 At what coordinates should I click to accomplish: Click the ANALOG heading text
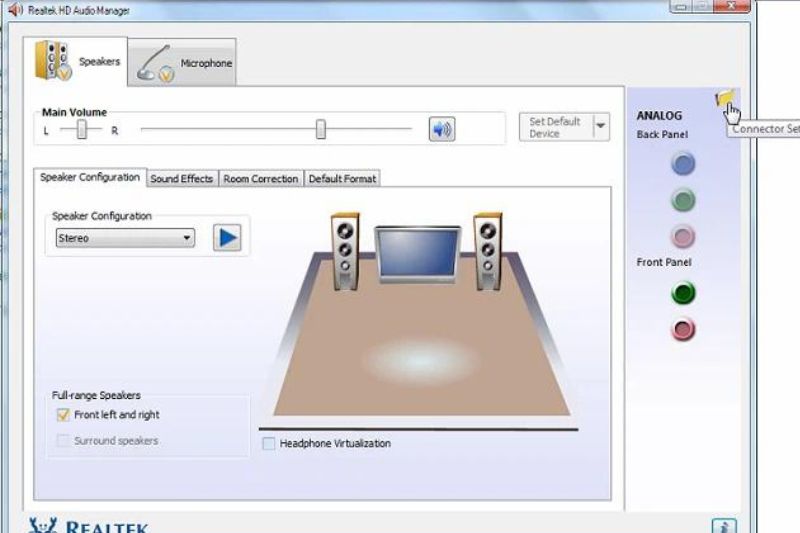(659, 116)
